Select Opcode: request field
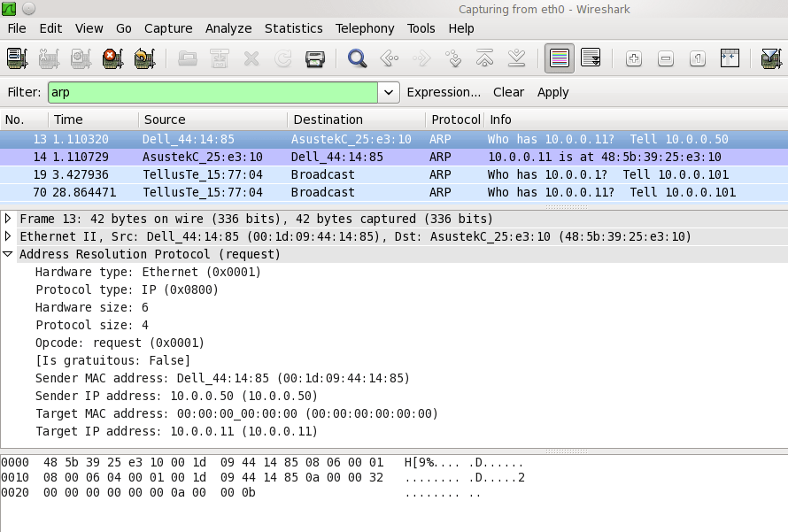Screen dimensions: 788x532 120,343
